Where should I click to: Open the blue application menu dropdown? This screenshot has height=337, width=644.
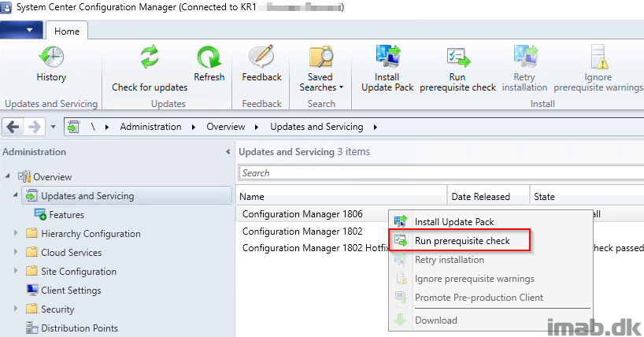tap(21, 30)
